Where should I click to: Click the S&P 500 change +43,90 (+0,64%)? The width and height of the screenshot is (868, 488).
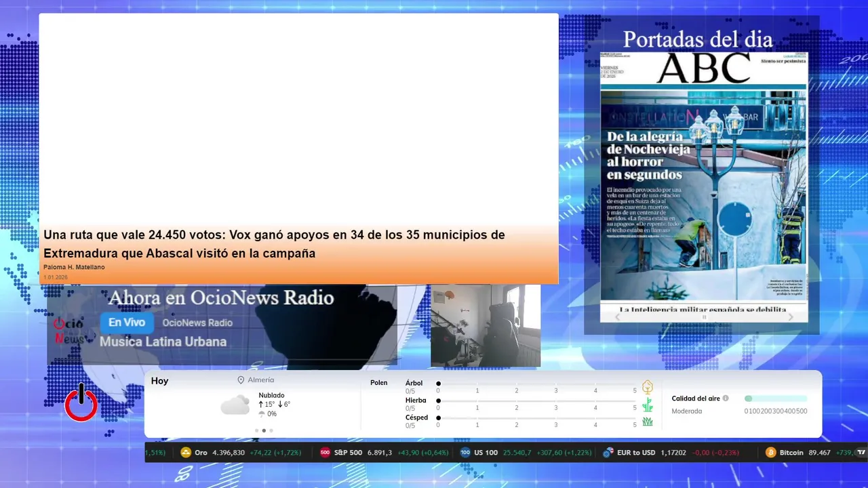point(423,453)
